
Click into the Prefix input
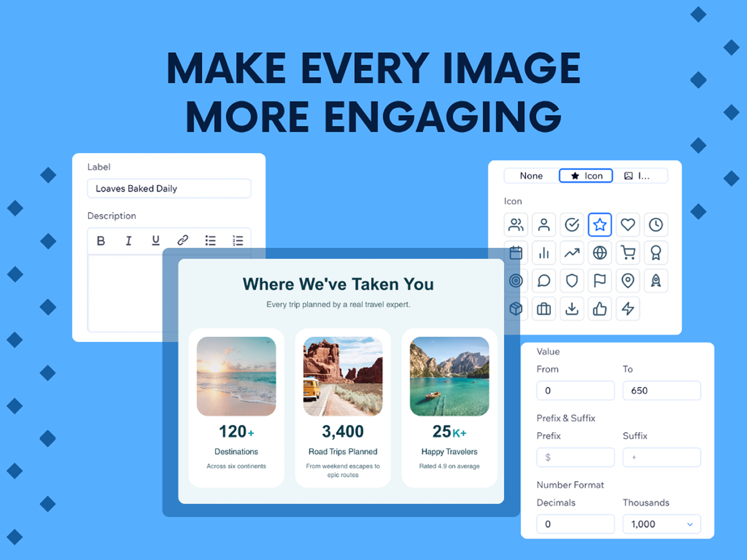(576, 457)
